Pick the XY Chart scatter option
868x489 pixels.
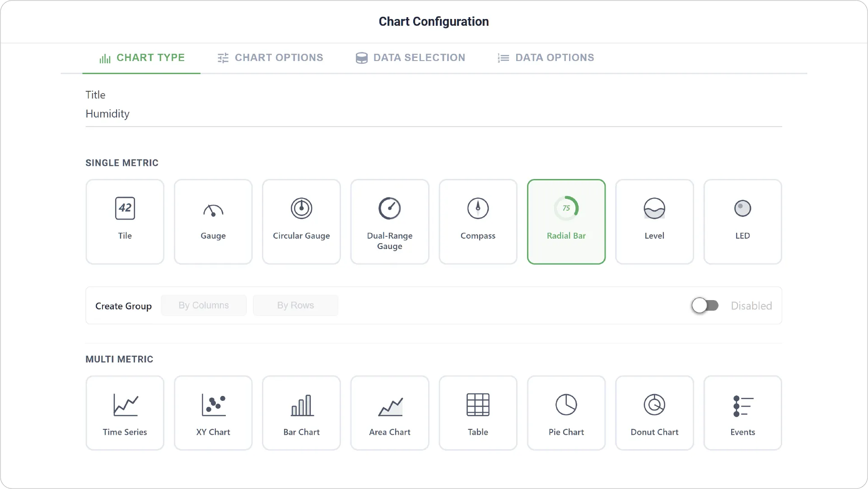[x=213, y=413]
